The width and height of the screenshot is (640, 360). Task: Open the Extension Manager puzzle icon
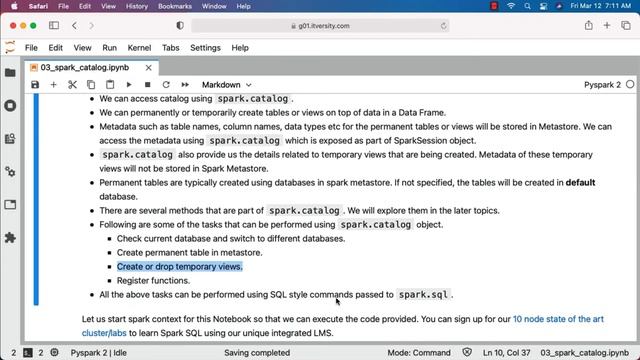pos(10,238)
